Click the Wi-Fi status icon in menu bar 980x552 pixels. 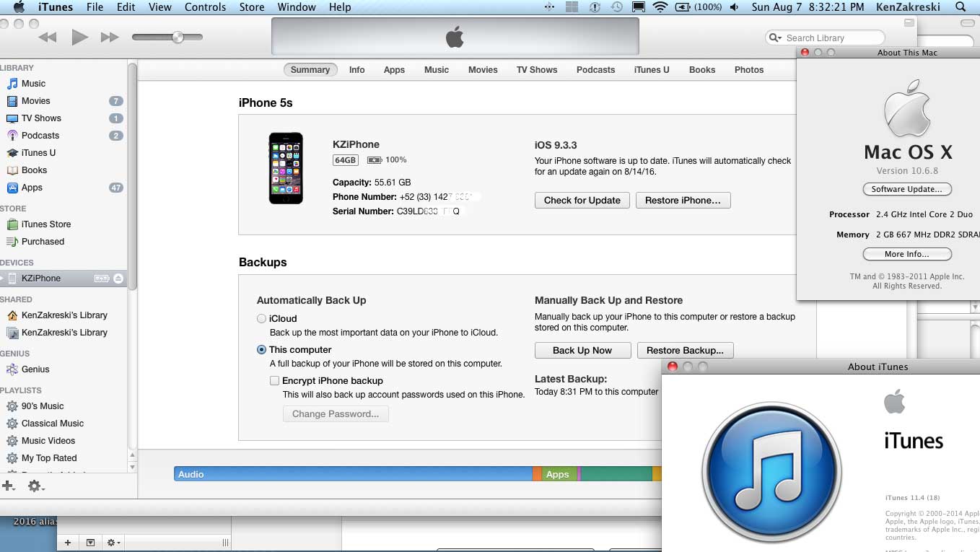point(660,7)
